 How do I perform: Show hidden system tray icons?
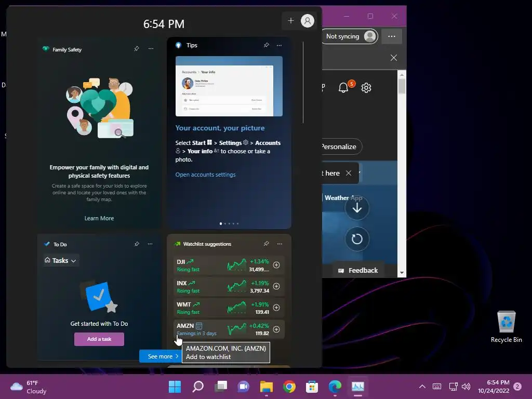pos(422,387)
